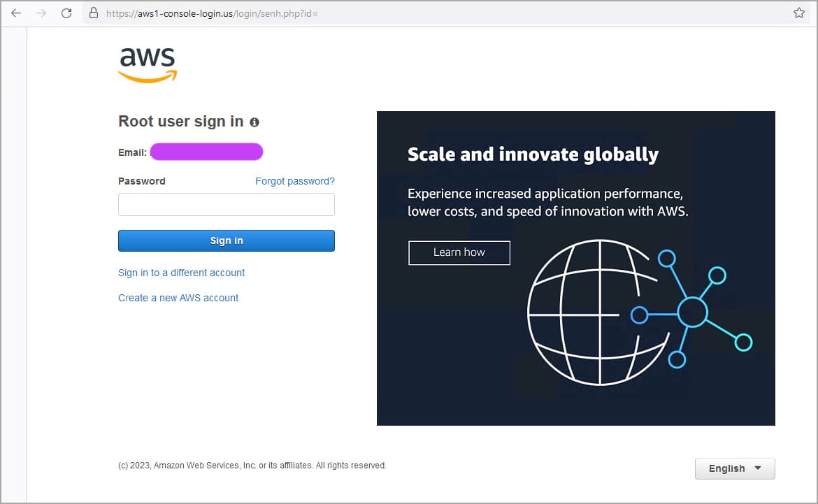Focus the Password input field

pos(226,205)
